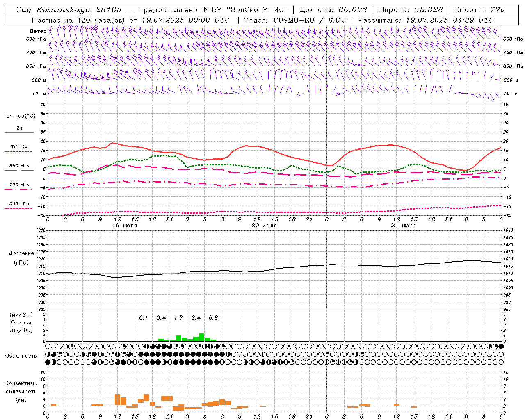
Task: Click the Долгота: 66.003 value
Action: 333,10
